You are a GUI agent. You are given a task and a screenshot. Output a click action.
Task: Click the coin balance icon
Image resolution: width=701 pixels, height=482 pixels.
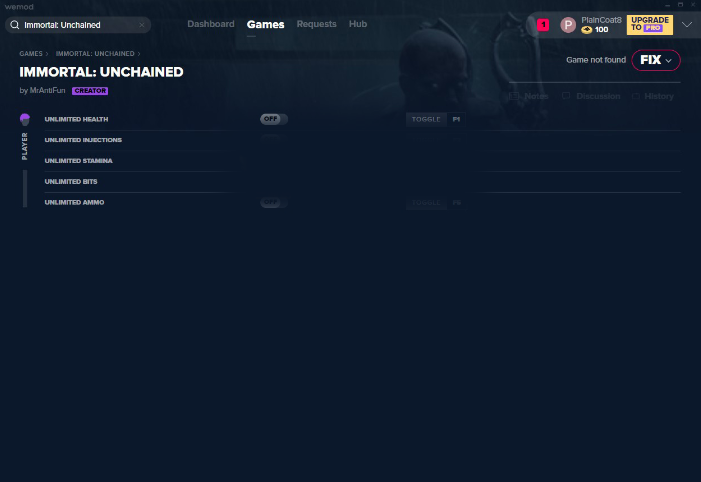587,30
